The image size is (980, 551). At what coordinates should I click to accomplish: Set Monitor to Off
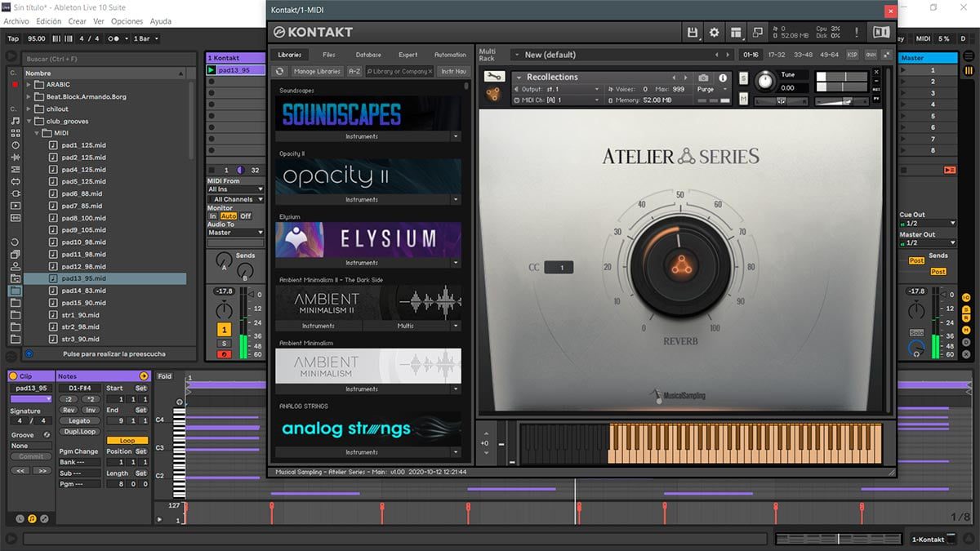[x=246, y=216]
